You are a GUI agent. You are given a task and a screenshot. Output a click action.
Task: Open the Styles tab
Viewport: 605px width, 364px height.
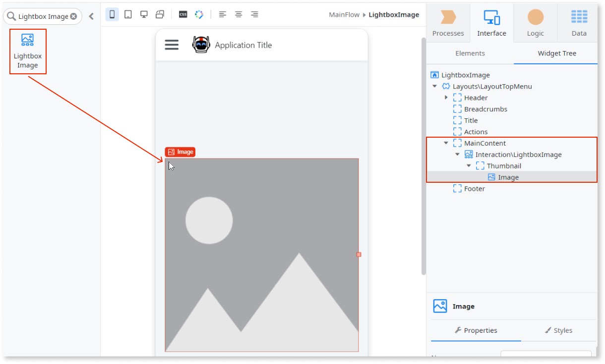(x=563, y=330)
